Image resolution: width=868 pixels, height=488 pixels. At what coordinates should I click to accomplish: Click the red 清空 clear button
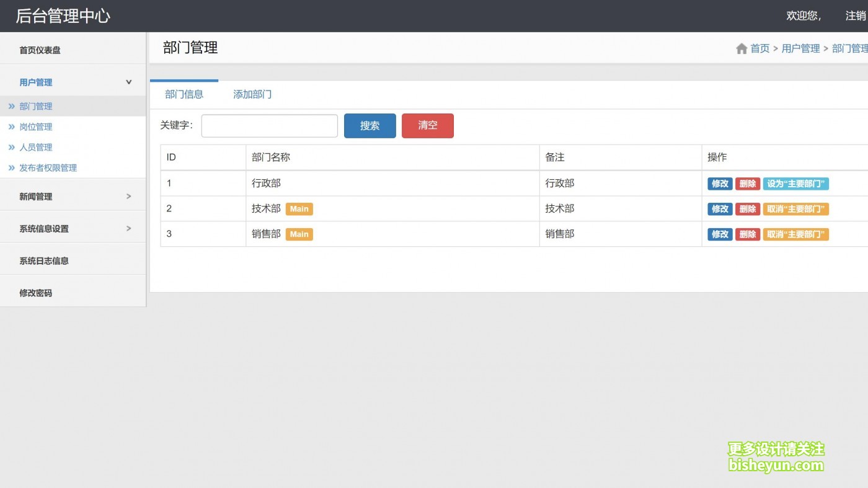point(428,125)
